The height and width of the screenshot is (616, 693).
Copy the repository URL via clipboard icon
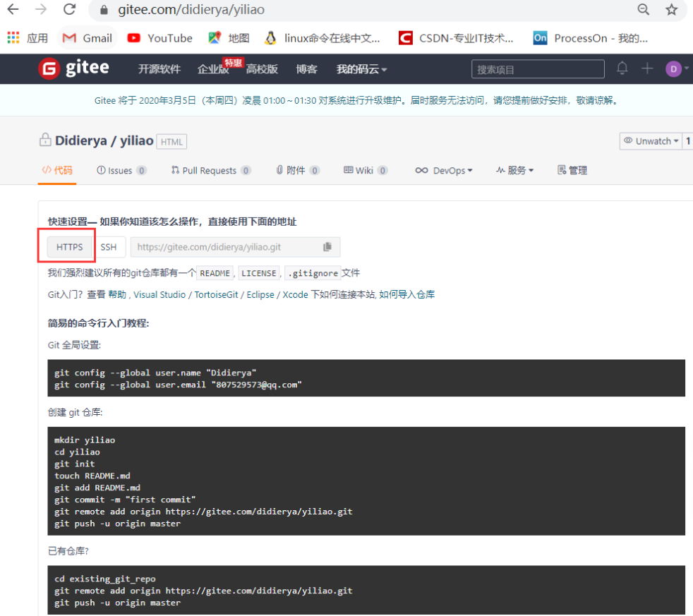pyautogui.click(x=327, y=246)
